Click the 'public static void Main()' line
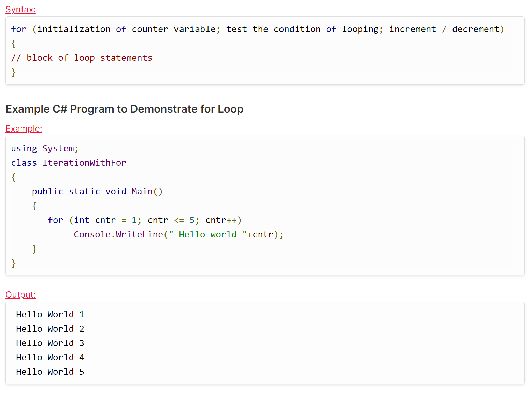 pyautogui.click(x=97, y=192)
